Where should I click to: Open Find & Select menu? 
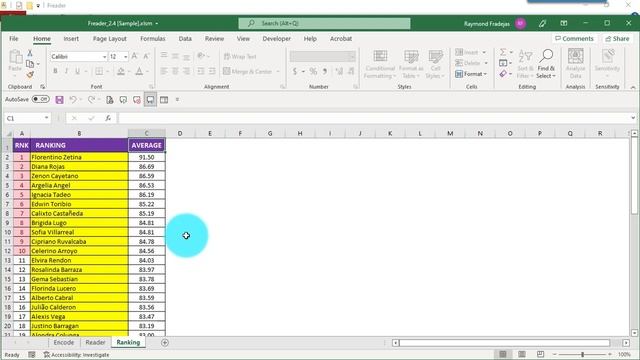(x=546, y=64)
